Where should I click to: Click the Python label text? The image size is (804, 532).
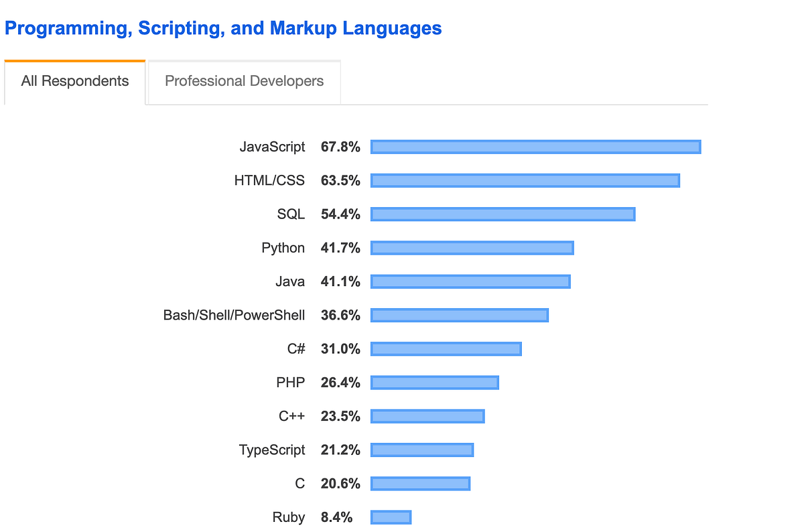point(283,247)
